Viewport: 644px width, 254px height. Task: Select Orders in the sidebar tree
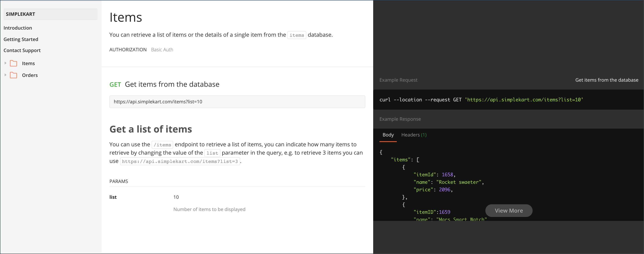30,75
